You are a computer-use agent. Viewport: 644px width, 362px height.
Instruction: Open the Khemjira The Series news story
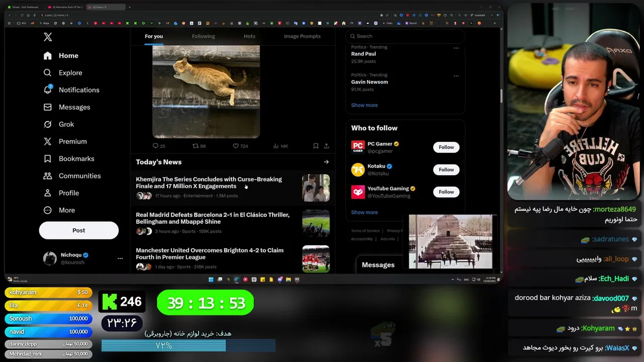(x=233, y=188)
